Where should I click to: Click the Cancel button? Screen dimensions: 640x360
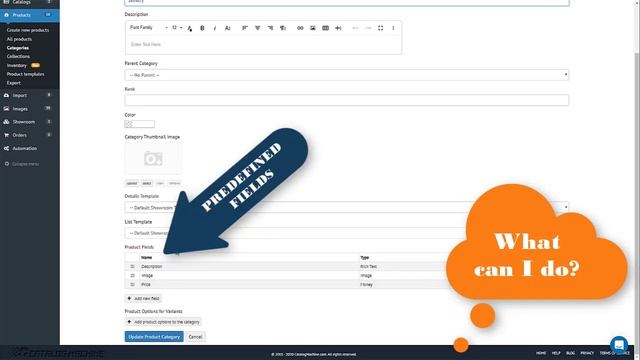coord(195,337)
